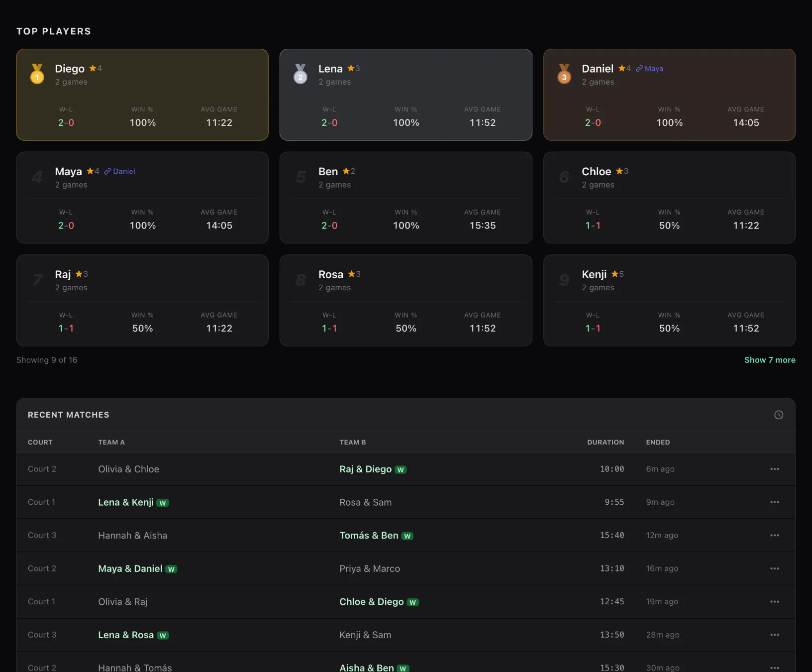Open Chloe's player card
The height and width of the screenshot is (672, 812).
click(x=669, y=198)
